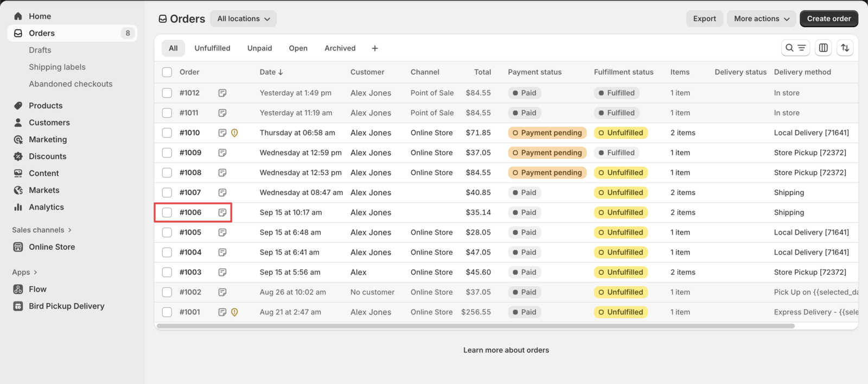
Task: Click the Bird Pickup Delivery app icon
Action: [18, 306]
